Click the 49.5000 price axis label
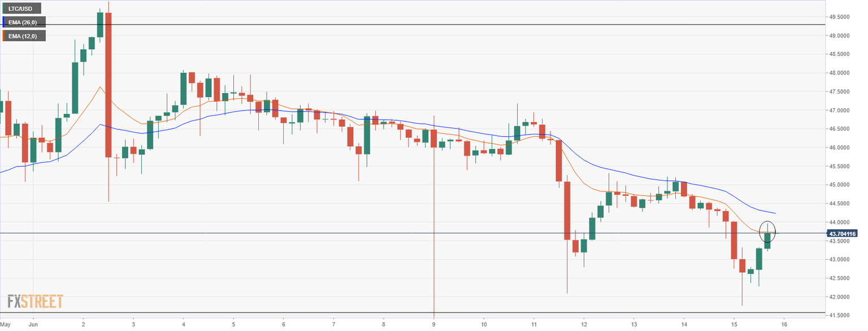 [839, 17]
